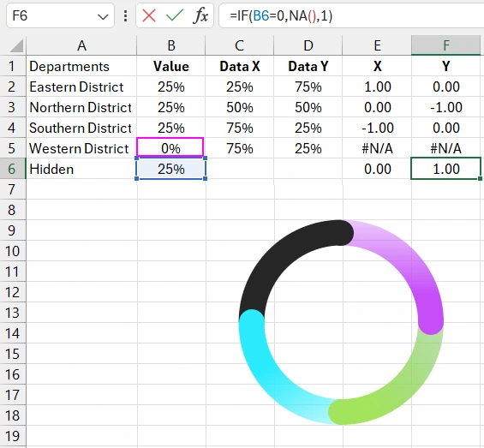
Task: Click Northern District's Data X 50% cell
Action: 240,107
